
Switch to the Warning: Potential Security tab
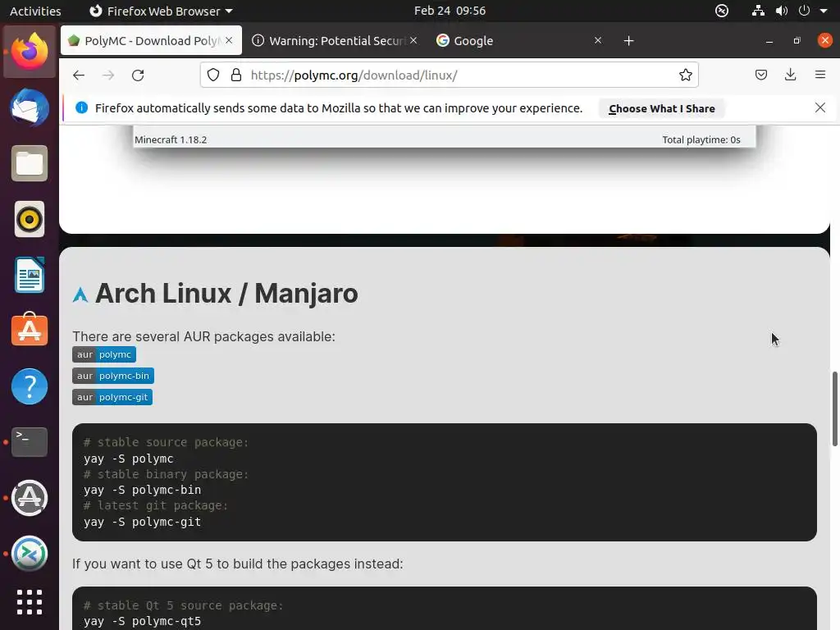tap(334, 41)
